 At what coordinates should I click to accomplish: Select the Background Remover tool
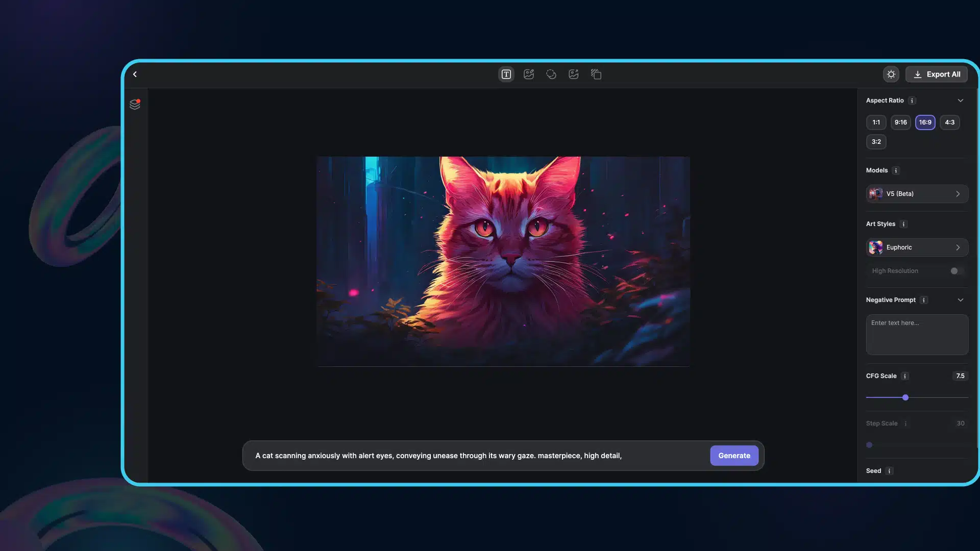[596, 74]
